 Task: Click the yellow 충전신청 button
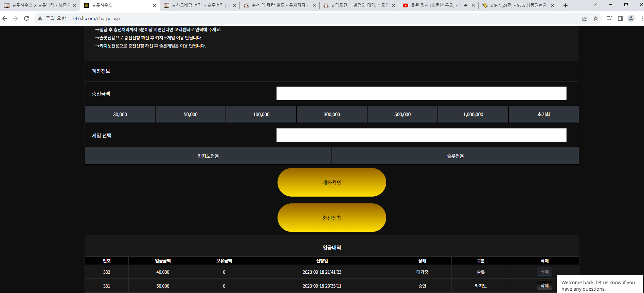[332, 218]
